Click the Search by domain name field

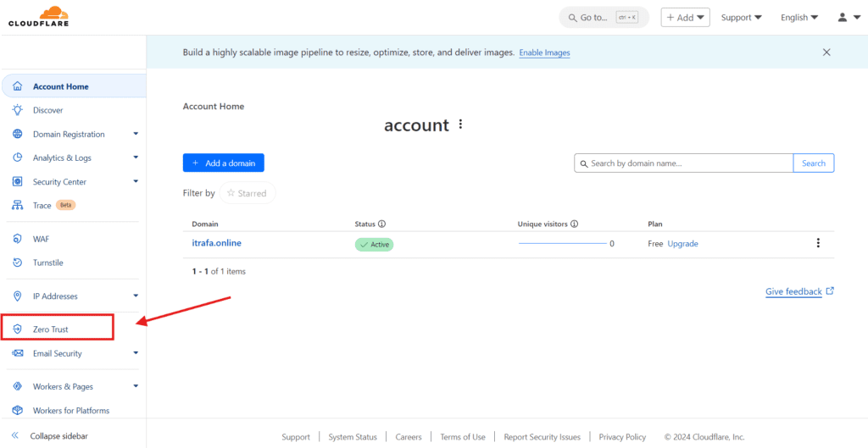(x=684, y=163)
